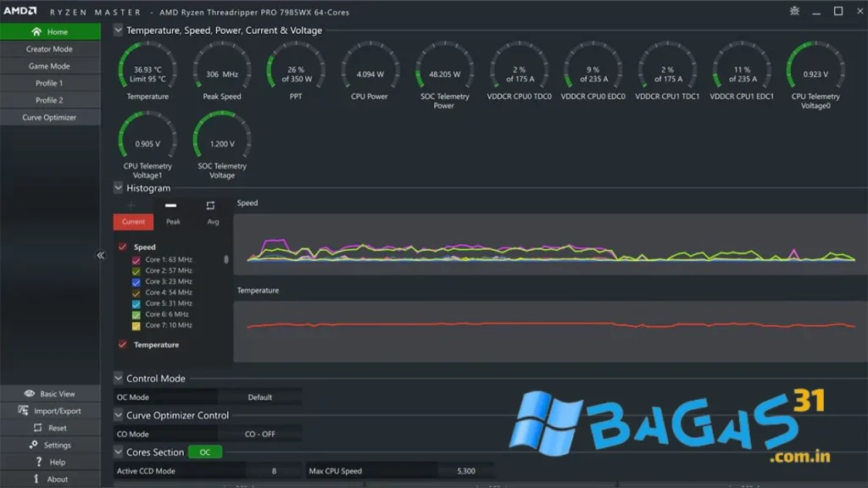Viewport: 868px width, 488px height.
Task: Select Profile 1 in sidebar
Action: (x=50, y=83)
